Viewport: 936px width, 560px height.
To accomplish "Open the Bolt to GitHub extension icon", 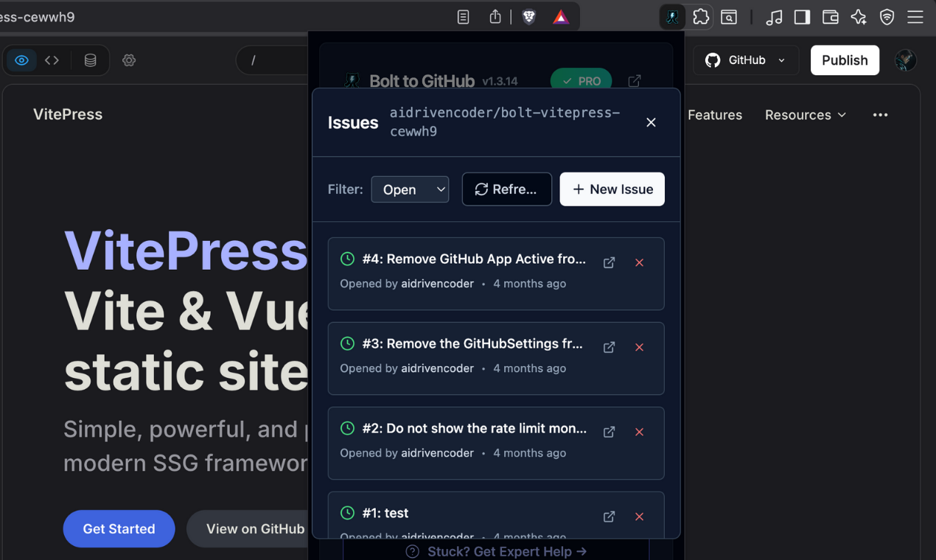I will click(x=671, y=16).
